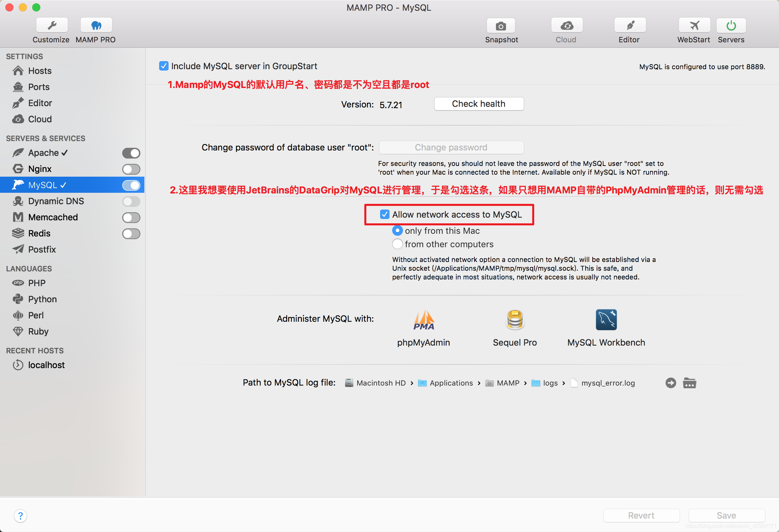Toggle the Apache server switch
Viewport: 779px width, 532px height.
131,153
